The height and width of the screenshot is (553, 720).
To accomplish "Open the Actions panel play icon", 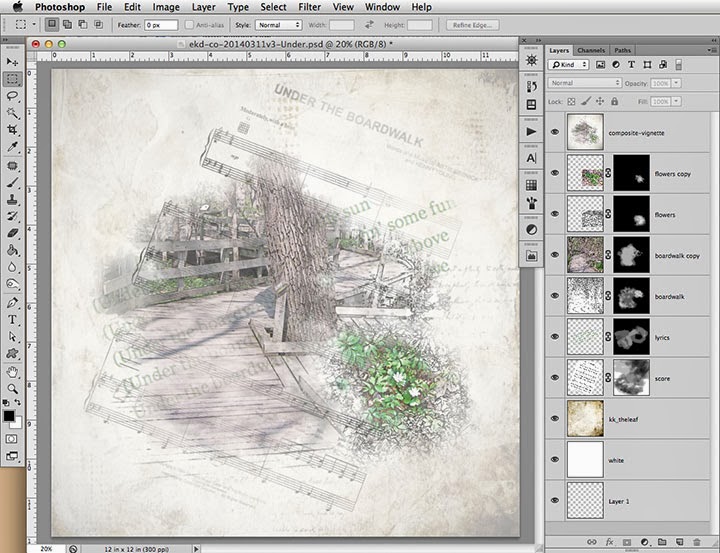I will click(531, 132).
